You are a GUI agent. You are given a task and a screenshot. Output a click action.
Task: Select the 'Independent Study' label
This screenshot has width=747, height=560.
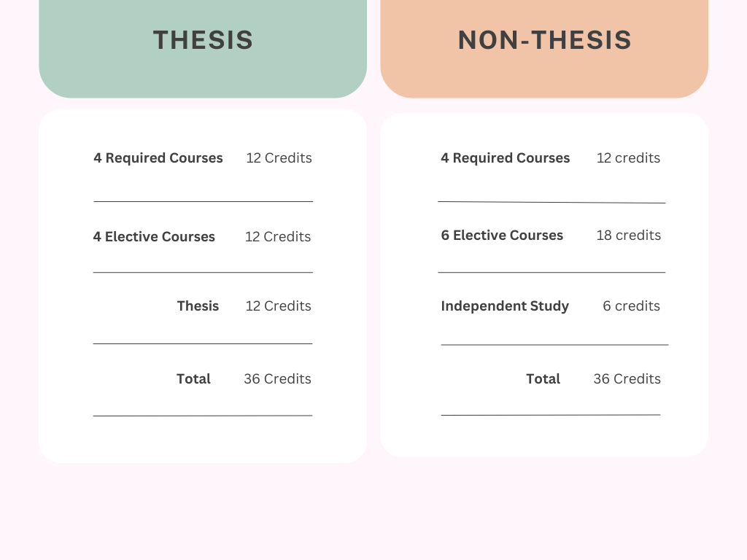pyautogui.click(x=505, y=306)
